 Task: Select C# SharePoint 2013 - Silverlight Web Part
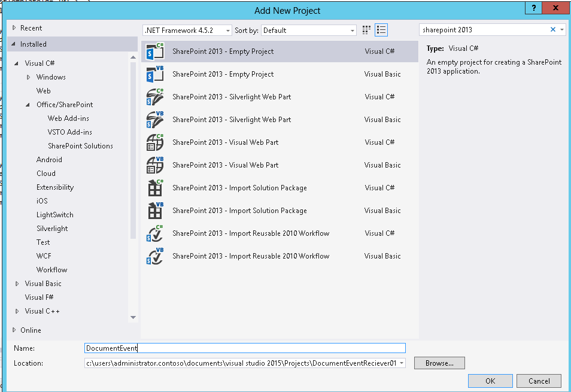(x=280, y=97)
